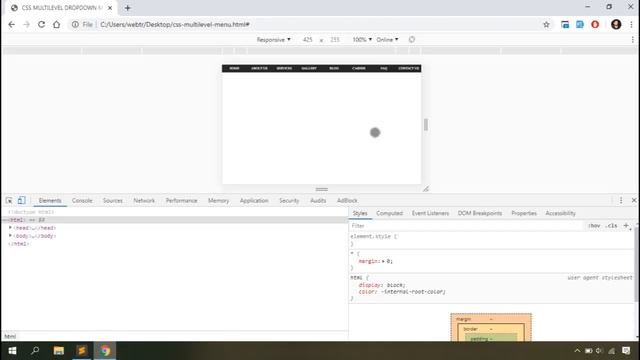Viewport: 640px width, 360px height.
Task: Add a new style rule
Action: tap(626, 226)
